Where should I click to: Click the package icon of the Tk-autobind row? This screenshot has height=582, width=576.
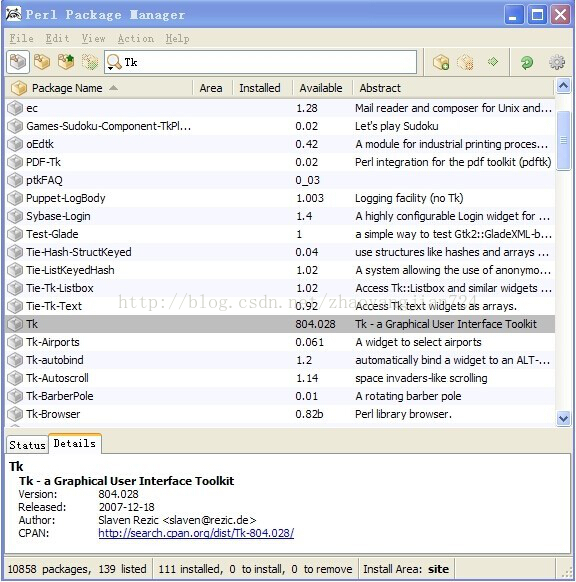coord(15,360)
